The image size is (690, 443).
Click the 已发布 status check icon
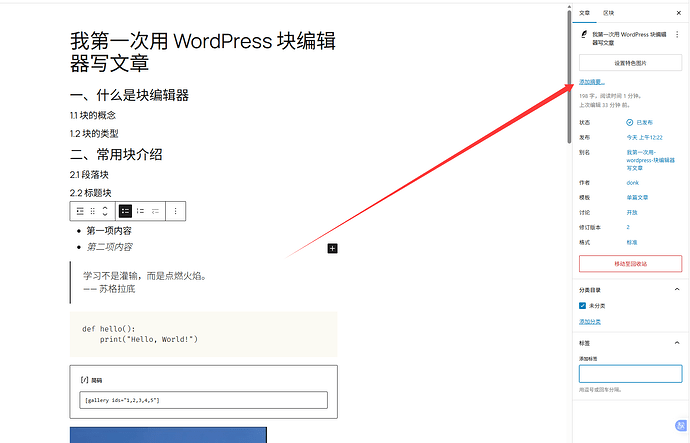[630, 122]
